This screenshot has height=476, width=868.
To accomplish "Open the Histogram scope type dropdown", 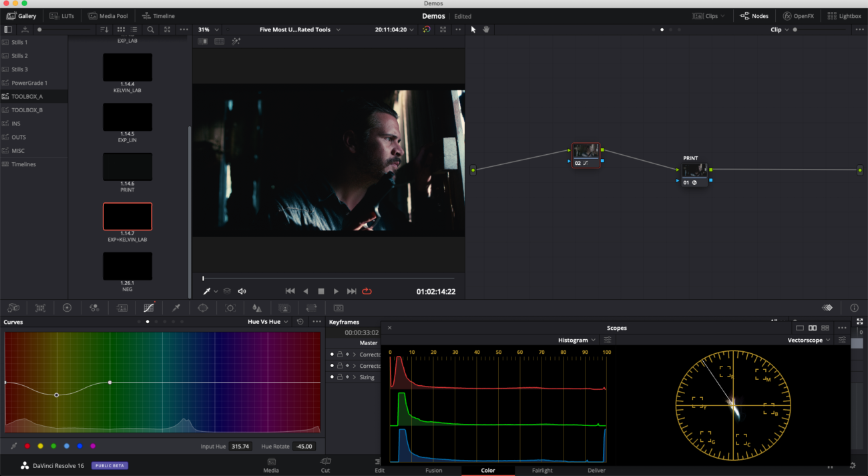I will (x=577, y=340).
